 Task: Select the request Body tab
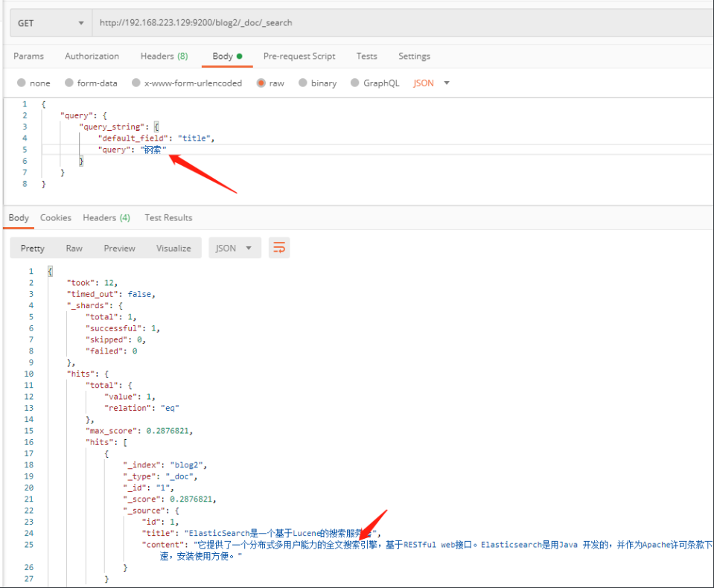227,56
